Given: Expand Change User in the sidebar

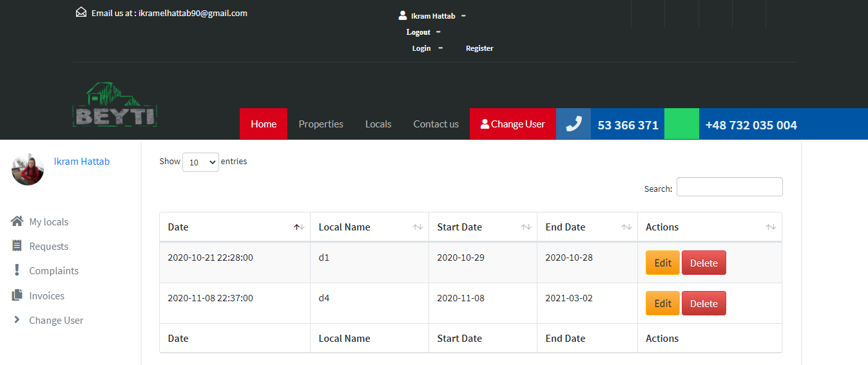Looking at the screenshot, I should click(x=56, y=321).
